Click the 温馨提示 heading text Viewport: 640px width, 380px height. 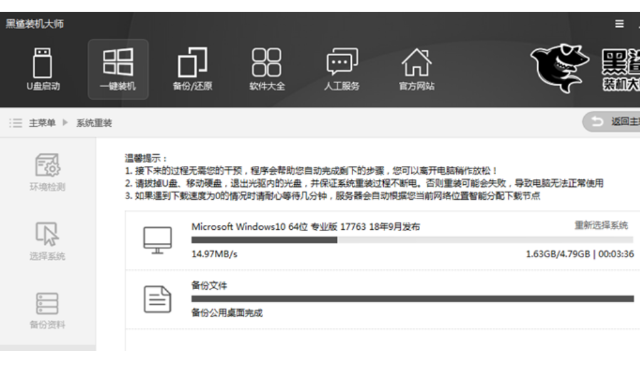click(x=146, y=158)
